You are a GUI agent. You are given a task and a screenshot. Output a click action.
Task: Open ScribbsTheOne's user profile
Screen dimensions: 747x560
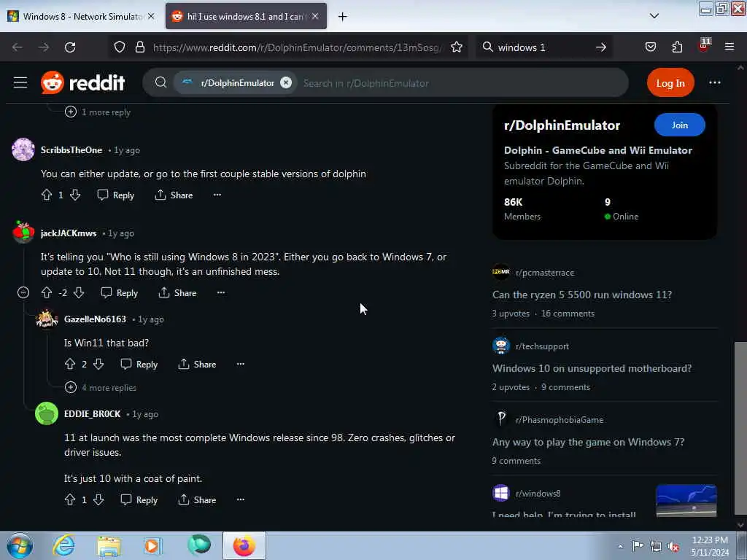tap(71, 150)
